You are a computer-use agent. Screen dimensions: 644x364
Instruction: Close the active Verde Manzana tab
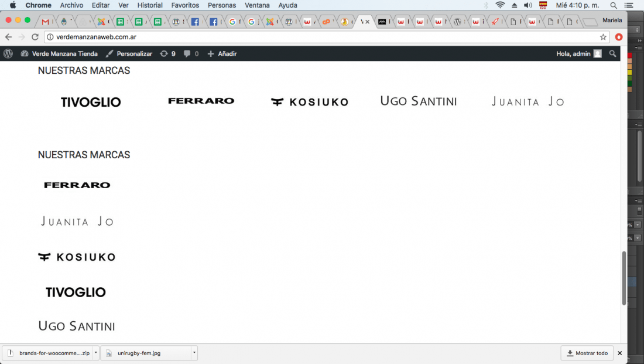pos(368,22)
